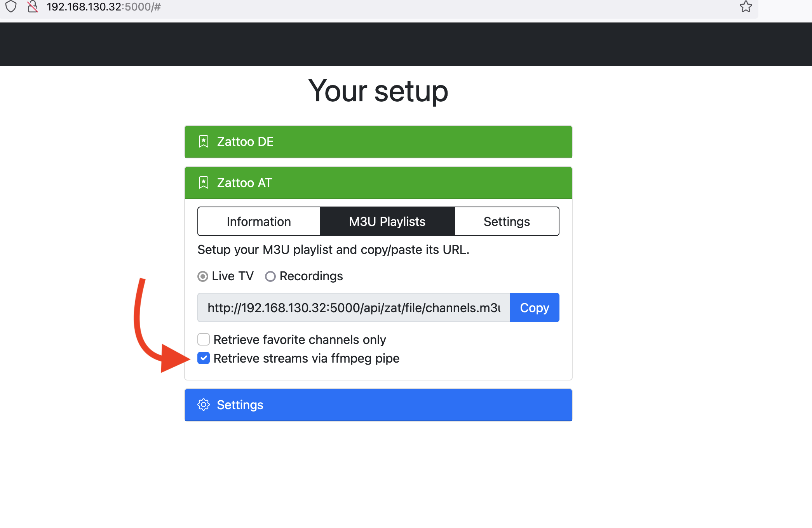Click the Zattoo DE bookmark icon

204,142
